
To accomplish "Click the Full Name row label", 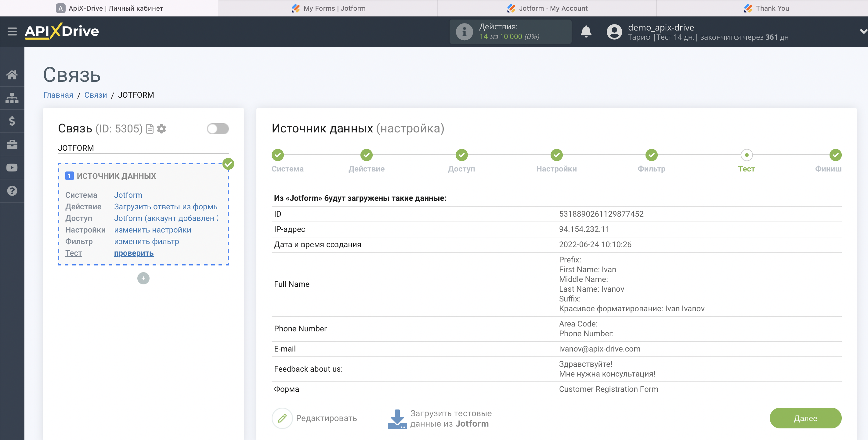I will (291, 284).
